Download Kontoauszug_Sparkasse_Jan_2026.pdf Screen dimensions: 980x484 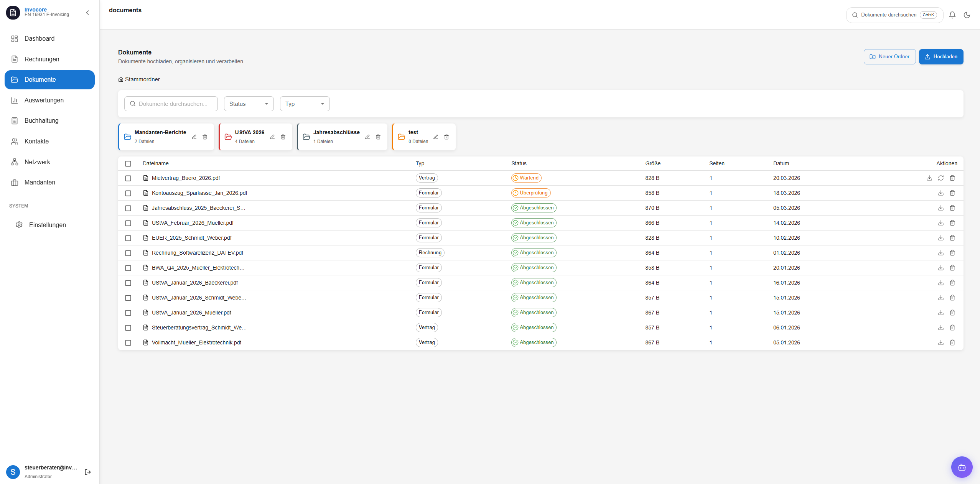tap(941, 193)
